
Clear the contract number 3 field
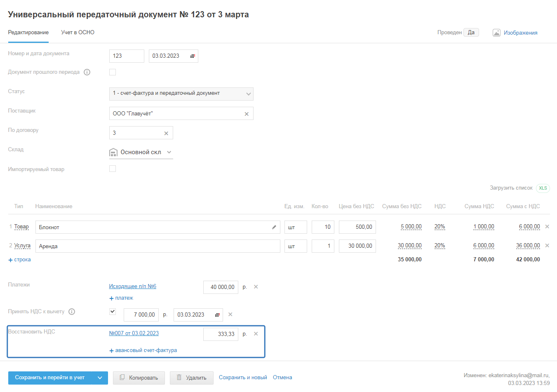166,134
